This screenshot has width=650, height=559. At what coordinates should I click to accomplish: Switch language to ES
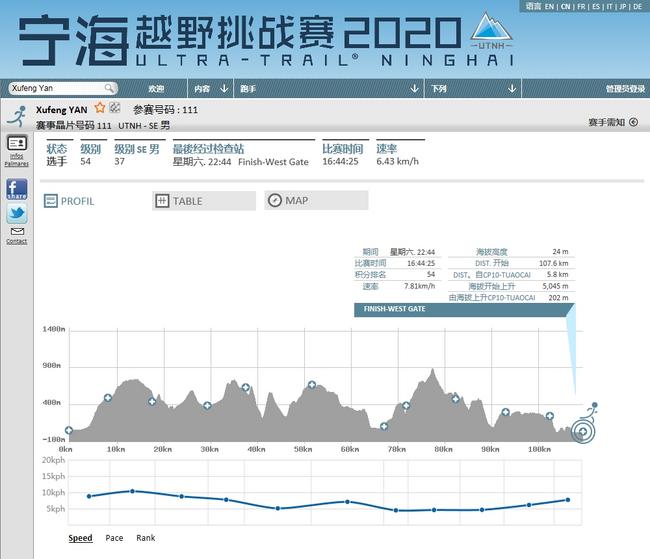pyautogui.click(x=596, y=7)
